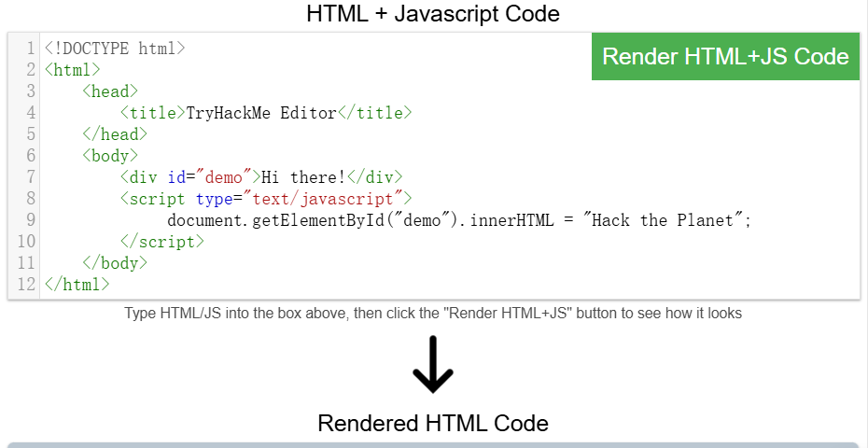Click the "HTML + Javascript Code" heading
Image resolution: width=868 pixels, height=448 pixels.
pyautogui.click(x=433, y=14)
